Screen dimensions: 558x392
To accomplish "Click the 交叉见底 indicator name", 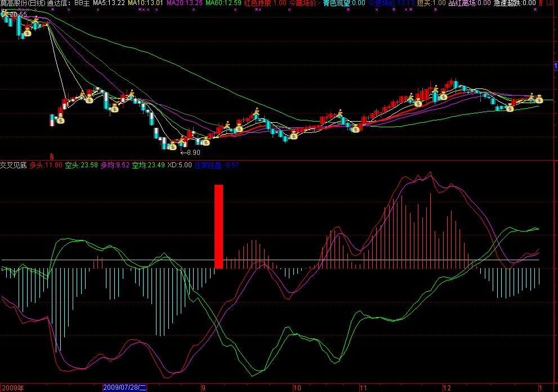I will click(x=14, y=165).
